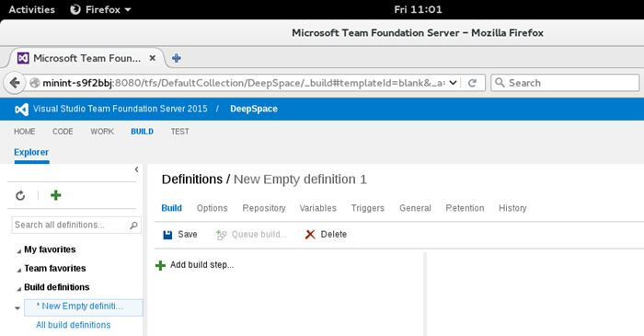Click the Queue build icon

click(x=222, y=235)
